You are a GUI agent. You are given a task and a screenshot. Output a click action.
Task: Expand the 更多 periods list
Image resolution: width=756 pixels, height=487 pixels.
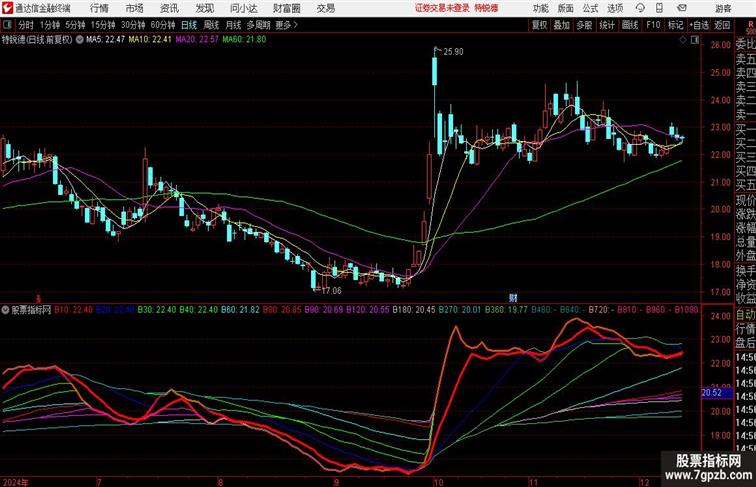click(x=286, y=25)
